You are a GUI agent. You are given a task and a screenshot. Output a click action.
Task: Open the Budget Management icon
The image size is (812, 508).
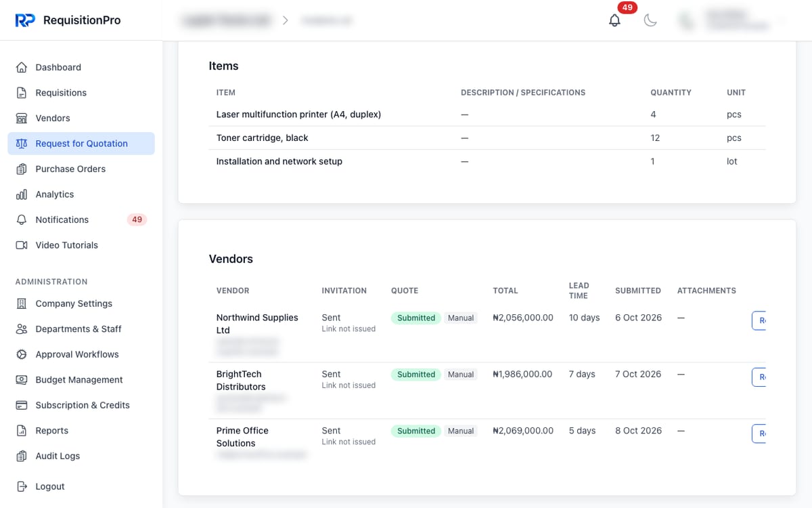tap(22, 380)
